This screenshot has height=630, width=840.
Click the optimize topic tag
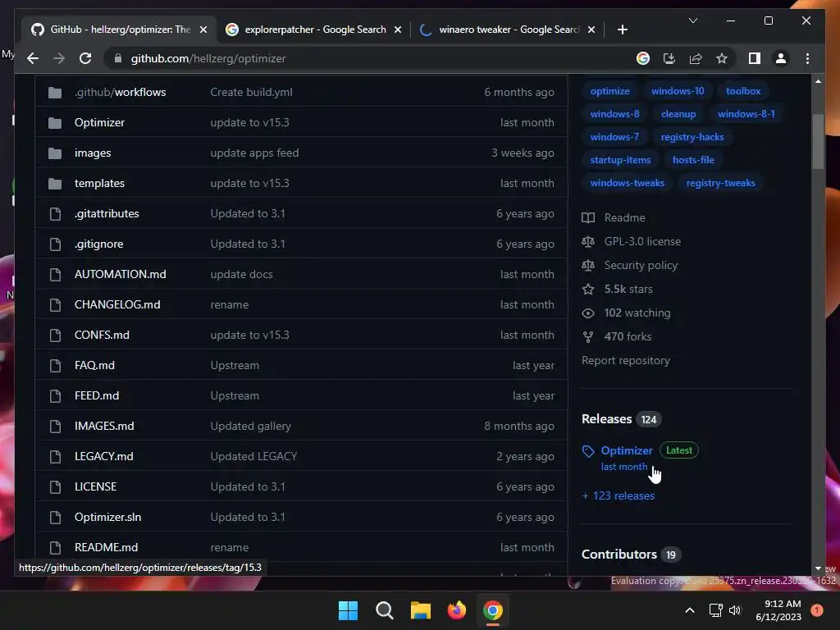609,91
